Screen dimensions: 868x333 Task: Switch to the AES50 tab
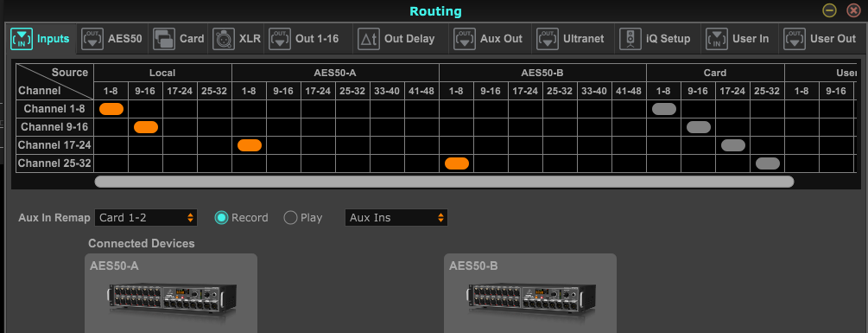pos(111,39)
